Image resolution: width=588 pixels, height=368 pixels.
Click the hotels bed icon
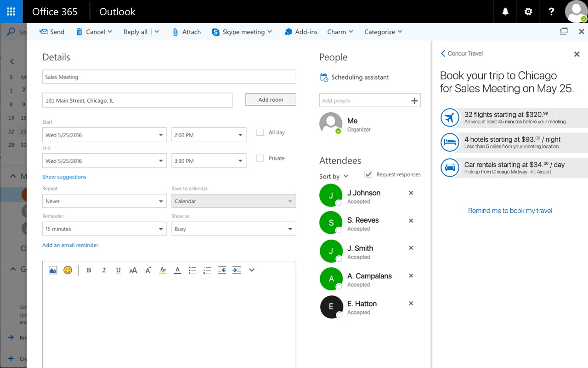point(450,143)
